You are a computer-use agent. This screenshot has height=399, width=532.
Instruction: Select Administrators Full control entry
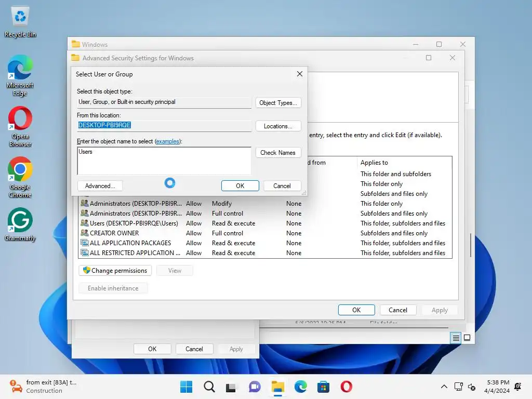click(x=265, y=214)
